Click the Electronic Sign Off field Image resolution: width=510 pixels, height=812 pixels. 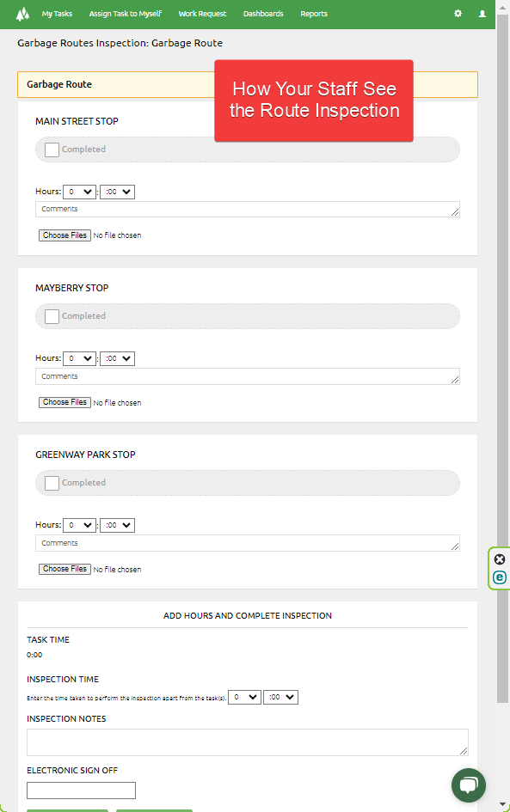pyautogui.click(x=81, y=790)
